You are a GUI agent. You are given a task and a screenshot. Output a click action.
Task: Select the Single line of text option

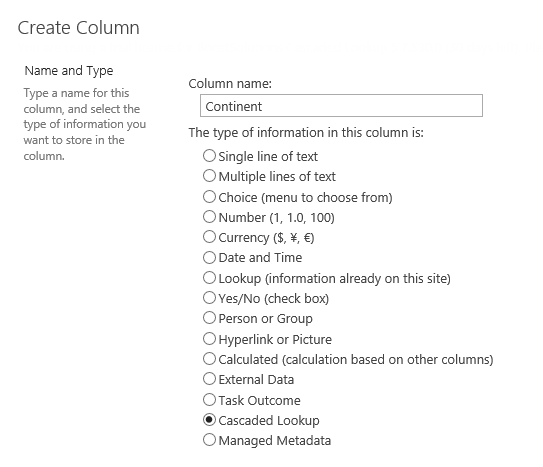coord(209,156)
